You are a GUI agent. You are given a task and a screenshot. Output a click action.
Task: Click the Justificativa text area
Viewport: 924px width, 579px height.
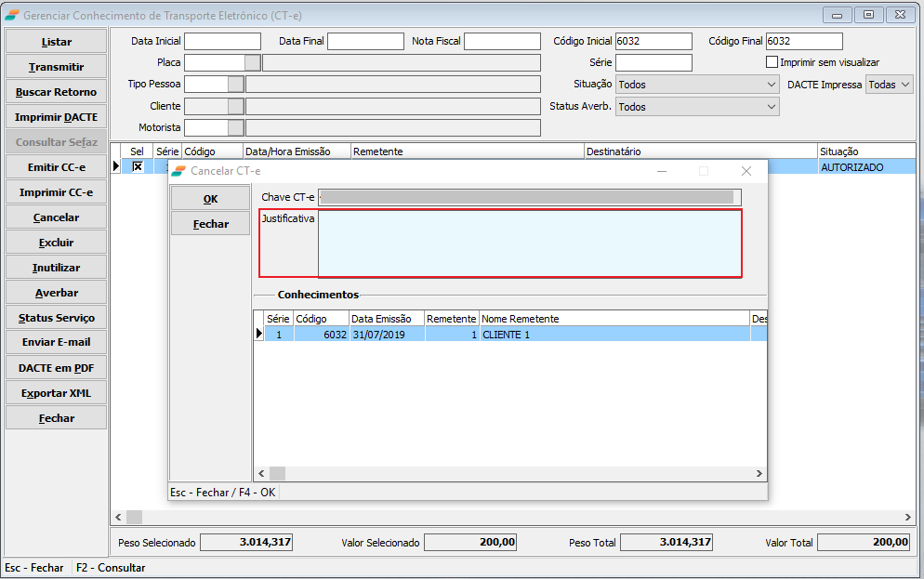point(529,243)
